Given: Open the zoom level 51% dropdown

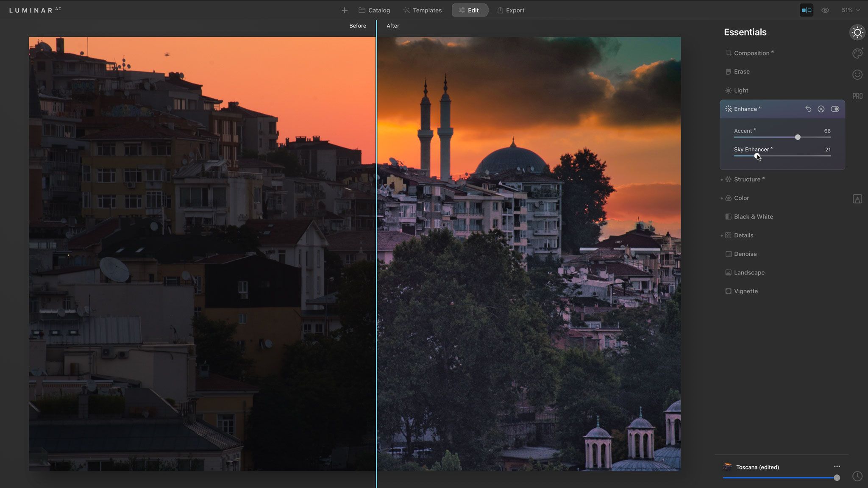Looking at the screenshot, I should [x=849, y=10].
